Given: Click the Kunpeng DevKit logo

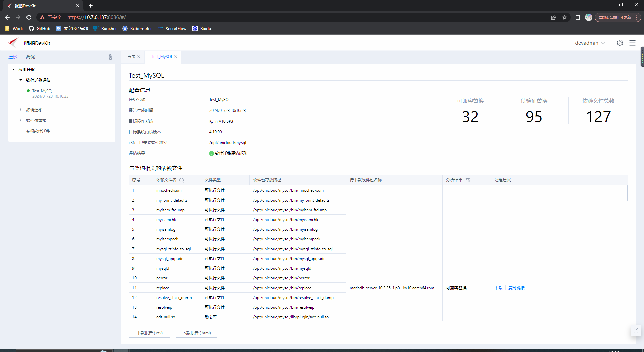Looking at the screenshot, I should click(x=13, y=43).
